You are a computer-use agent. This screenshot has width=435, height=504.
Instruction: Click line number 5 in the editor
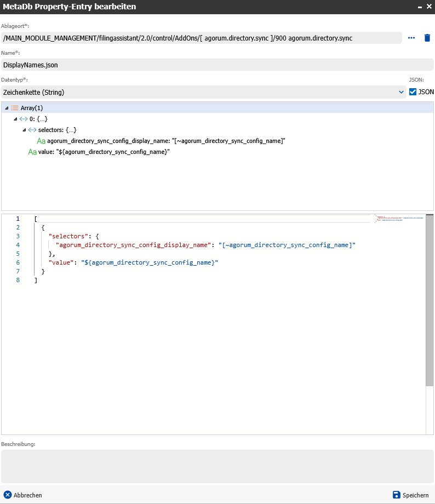[18, 254]
